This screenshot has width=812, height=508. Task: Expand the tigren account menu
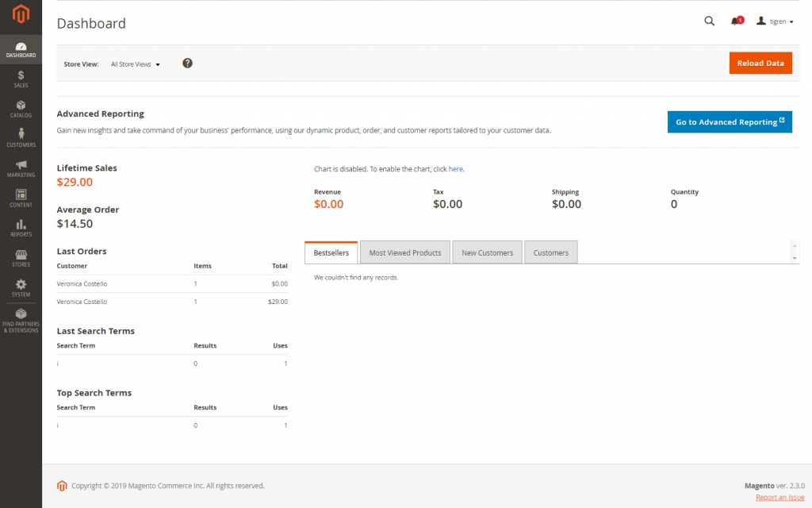tap(775, 21)
